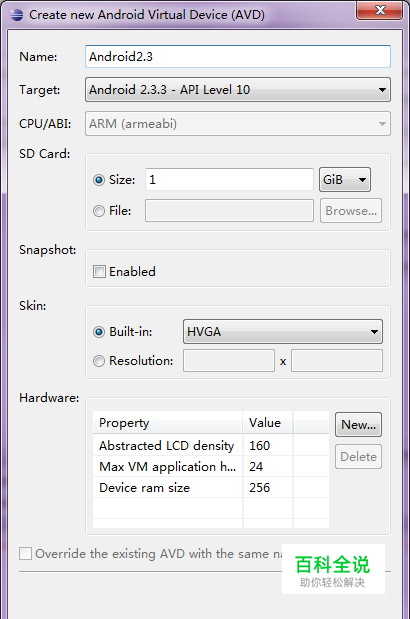Open the GiB size unit dropdown

[345, 180]
